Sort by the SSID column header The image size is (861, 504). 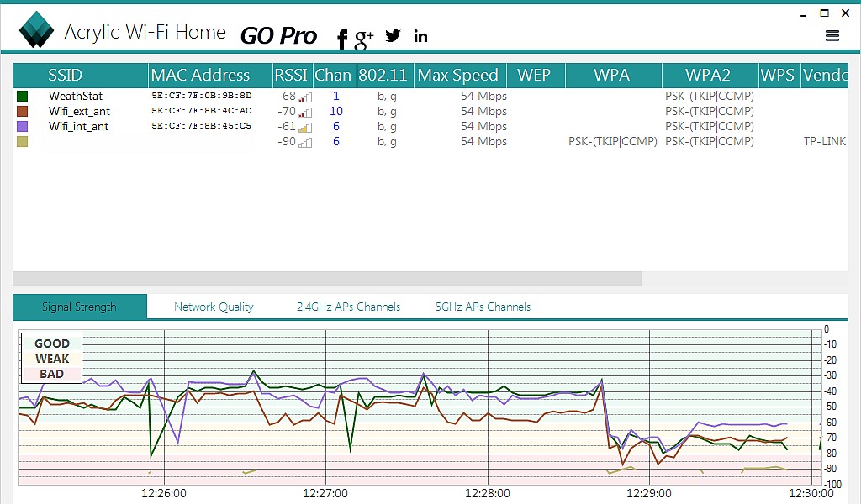[80, 75]
